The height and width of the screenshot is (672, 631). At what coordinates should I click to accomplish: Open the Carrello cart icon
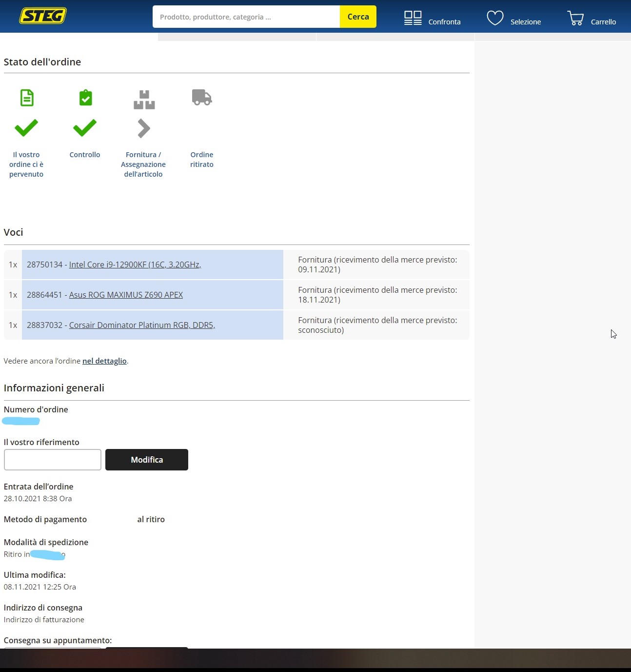tap(576, 18)
